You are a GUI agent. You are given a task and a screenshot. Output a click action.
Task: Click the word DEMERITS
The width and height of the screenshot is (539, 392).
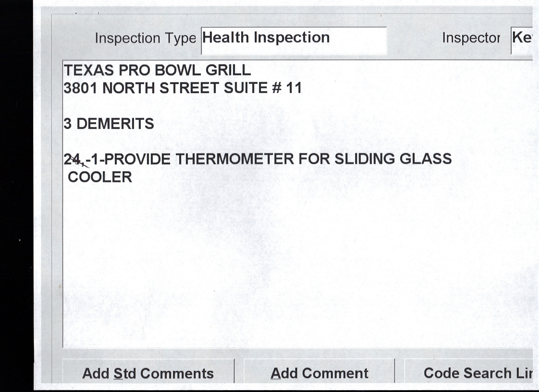pyautogui.click(x=115, y=124)
